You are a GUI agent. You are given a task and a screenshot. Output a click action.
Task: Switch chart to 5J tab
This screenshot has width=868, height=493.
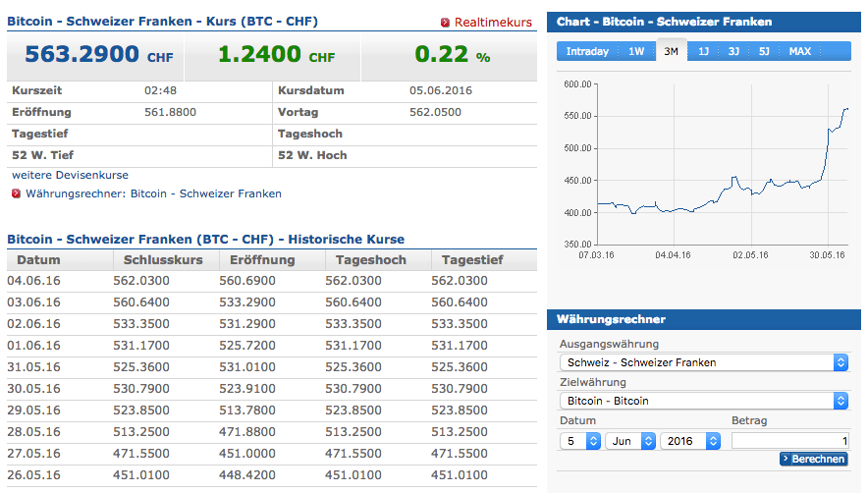[x=764, y=51]
